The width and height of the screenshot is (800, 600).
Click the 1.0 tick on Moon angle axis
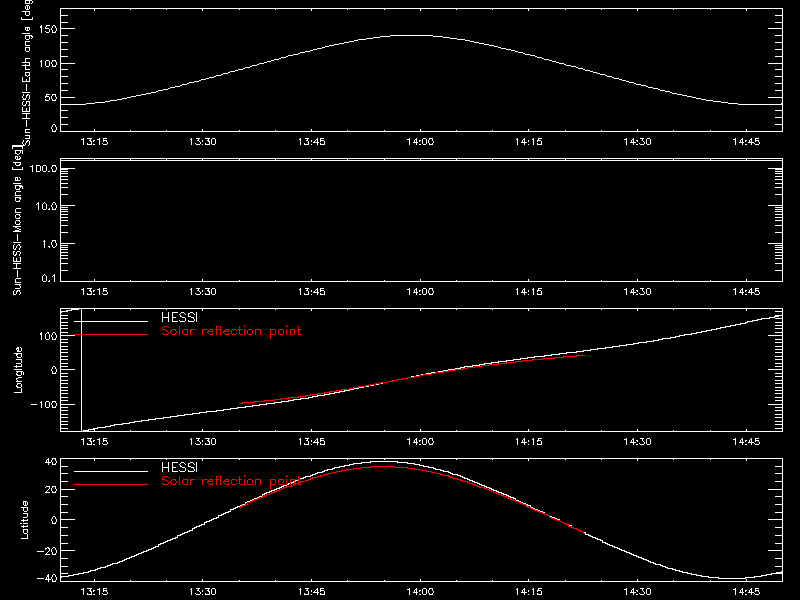click(x=49, y=244)
